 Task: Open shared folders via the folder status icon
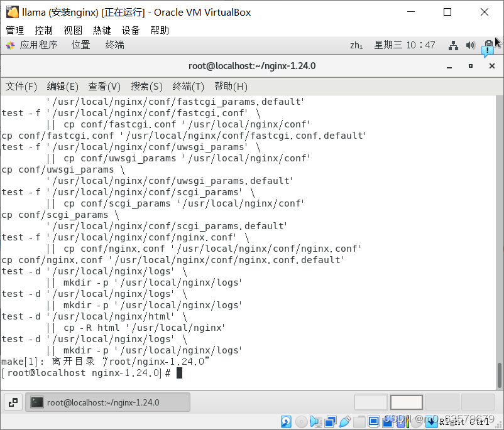pos(358,421)
